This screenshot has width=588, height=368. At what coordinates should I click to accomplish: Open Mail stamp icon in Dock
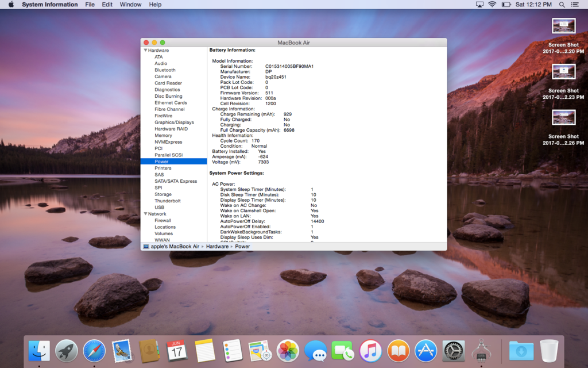tap(122, 351)
